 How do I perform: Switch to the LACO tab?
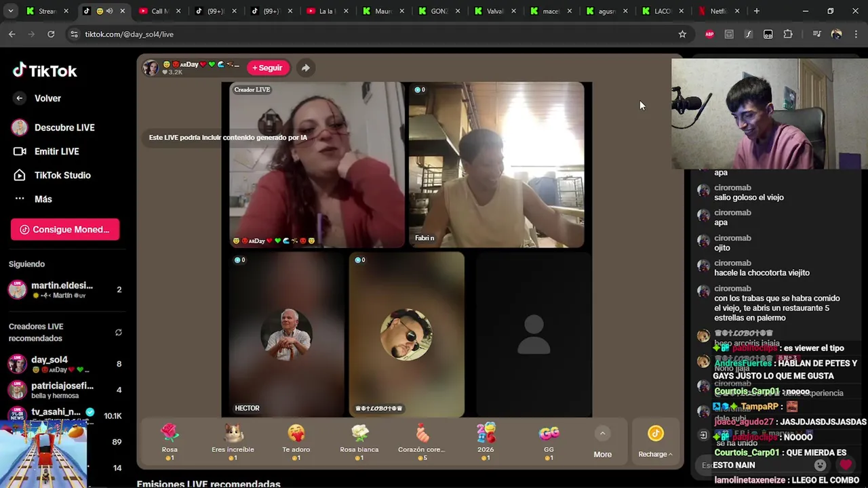pyautogui.click(x=662, y=11)
